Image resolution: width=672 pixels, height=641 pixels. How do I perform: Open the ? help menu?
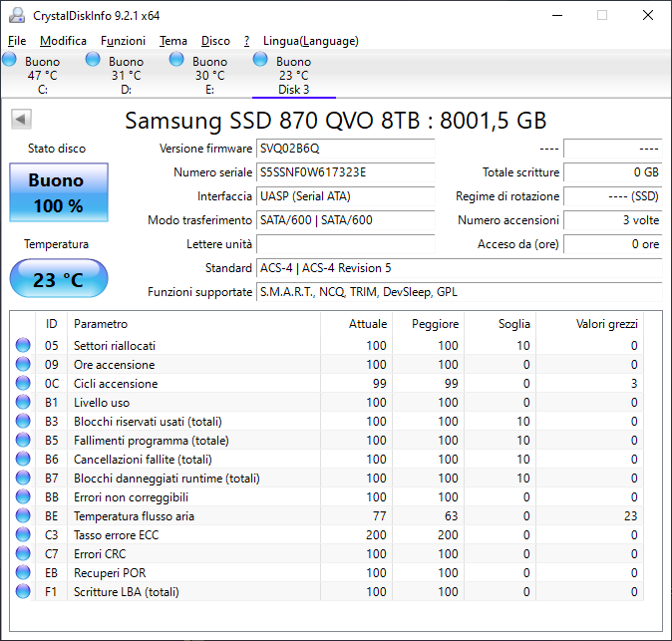[247, 41]
